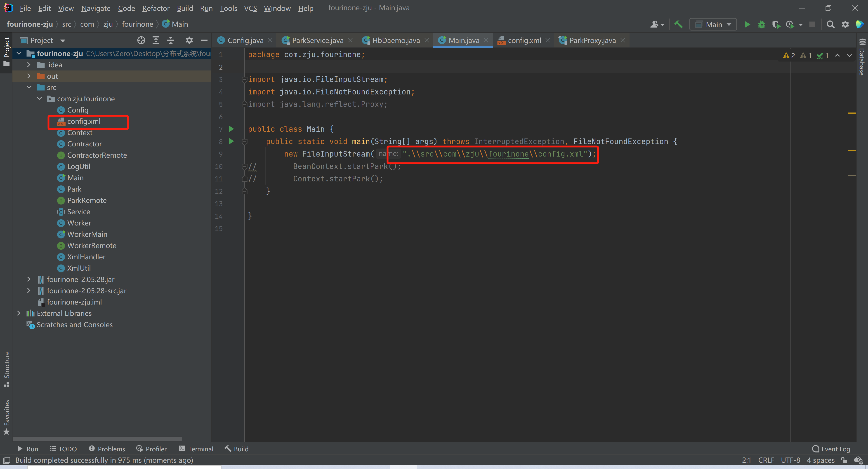Click the Debug bug icon
The image size is (868, 469).
[762, 25]
